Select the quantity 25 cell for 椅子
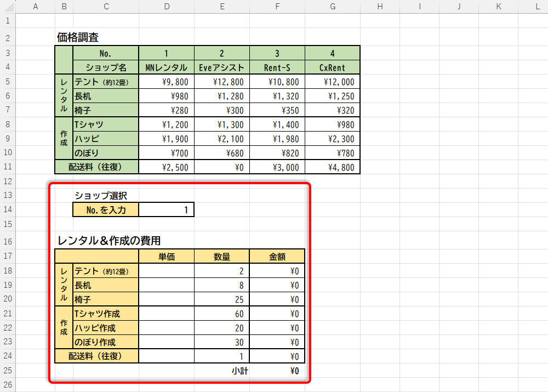This screenshot has height=392, width=548. pos(222,300)
